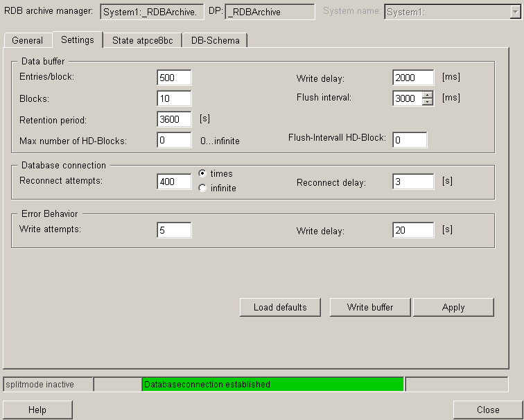This screenshot has height=420, width=524.
Task: Decrease Flush interval with down arrow
Action: point(428,102)
